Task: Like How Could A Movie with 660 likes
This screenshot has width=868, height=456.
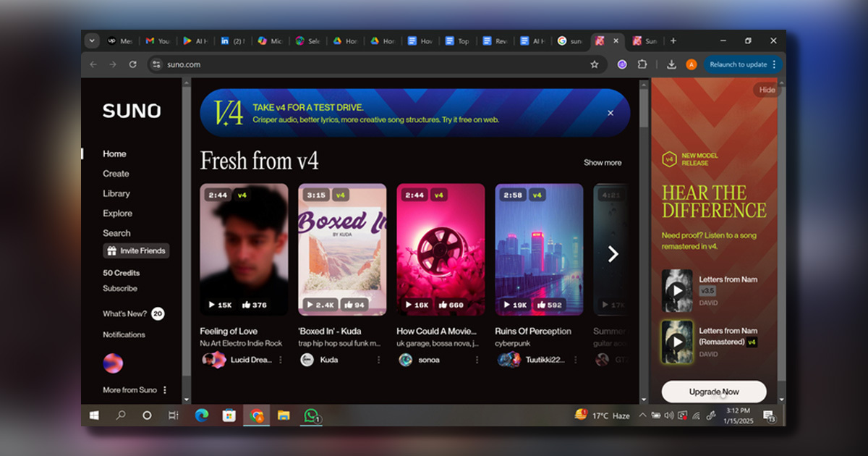Action: (x=451, y=305)
